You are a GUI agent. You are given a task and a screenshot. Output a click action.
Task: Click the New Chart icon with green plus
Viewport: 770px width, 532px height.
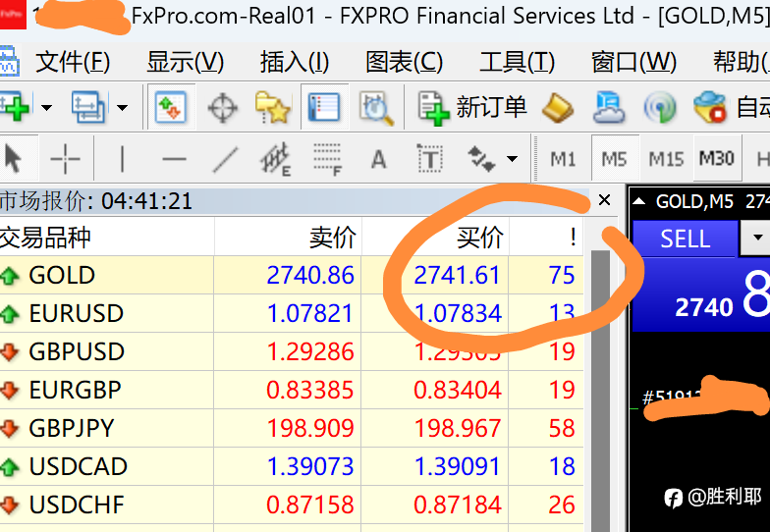pos(15,106)
